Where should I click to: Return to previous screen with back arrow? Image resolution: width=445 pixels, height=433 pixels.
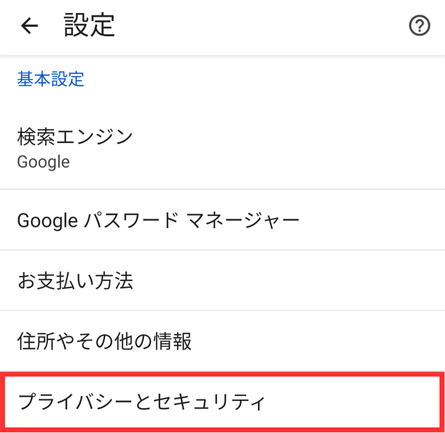(29, 26)
